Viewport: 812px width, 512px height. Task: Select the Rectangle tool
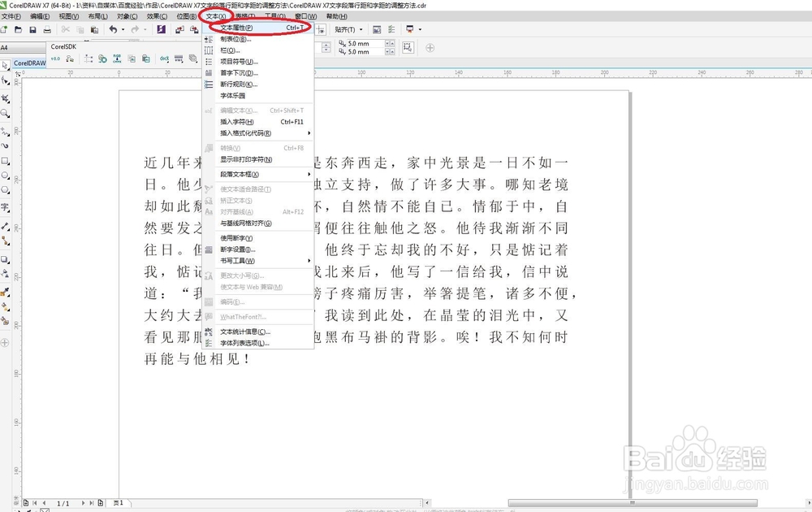[5, 161]
